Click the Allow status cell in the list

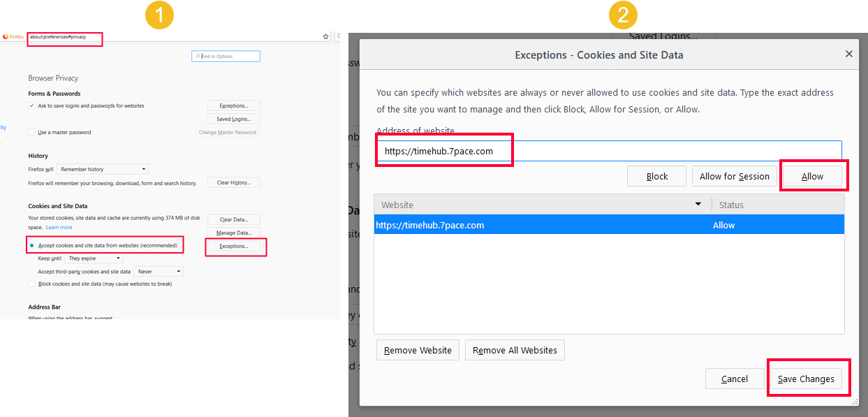coord(723,225)
